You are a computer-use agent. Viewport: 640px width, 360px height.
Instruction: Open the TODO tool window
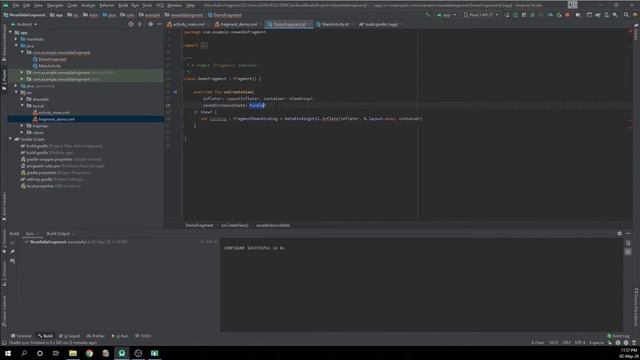click(143, 336)
